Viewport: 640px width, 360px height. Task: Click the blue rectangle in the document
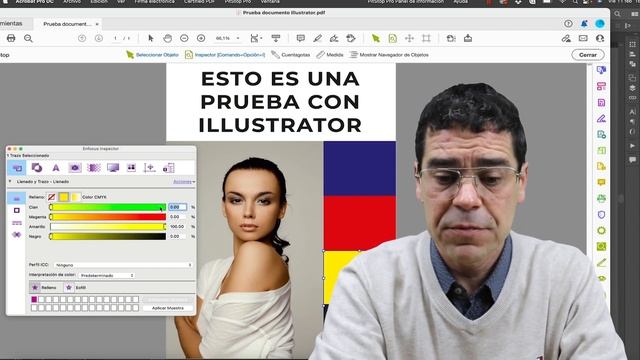360,168
